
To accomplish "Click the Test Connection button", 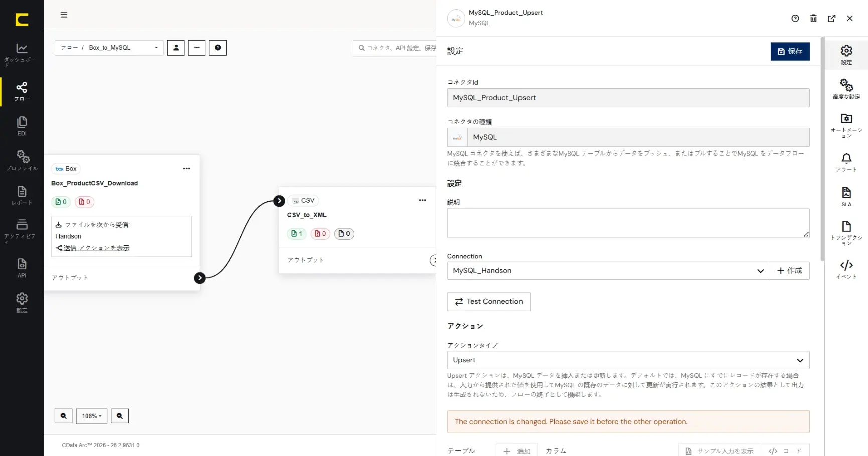I will (488, 301).
